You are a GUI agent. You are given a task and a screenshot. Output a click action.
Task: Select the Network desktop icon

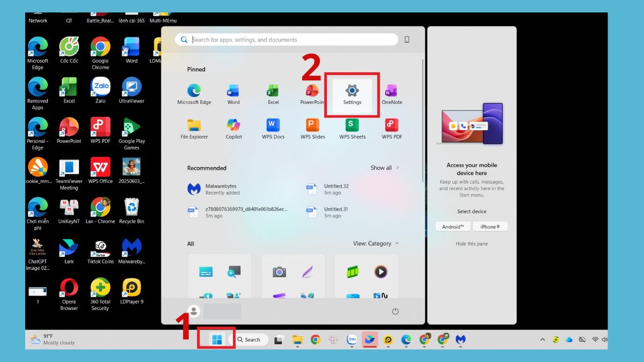tap(38, 18)
